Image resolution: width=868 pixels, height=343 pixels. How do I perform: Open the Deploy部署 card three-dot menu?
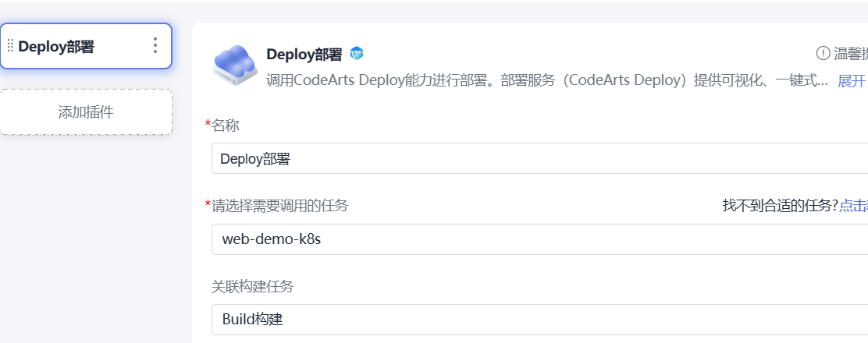point(155,46)
